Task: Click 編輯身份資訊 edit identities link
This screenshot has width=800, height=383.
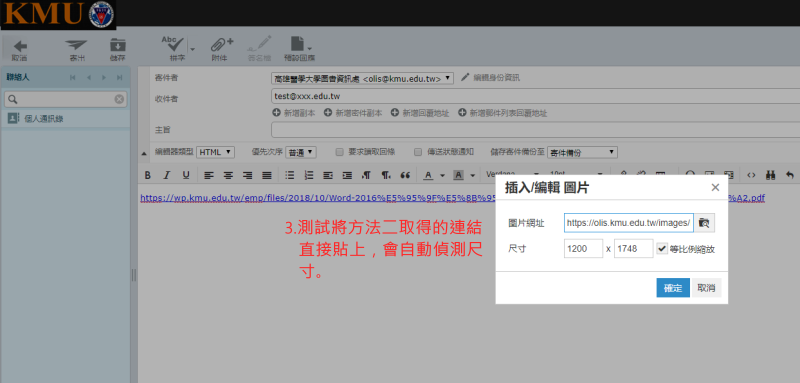Action: 490,78
